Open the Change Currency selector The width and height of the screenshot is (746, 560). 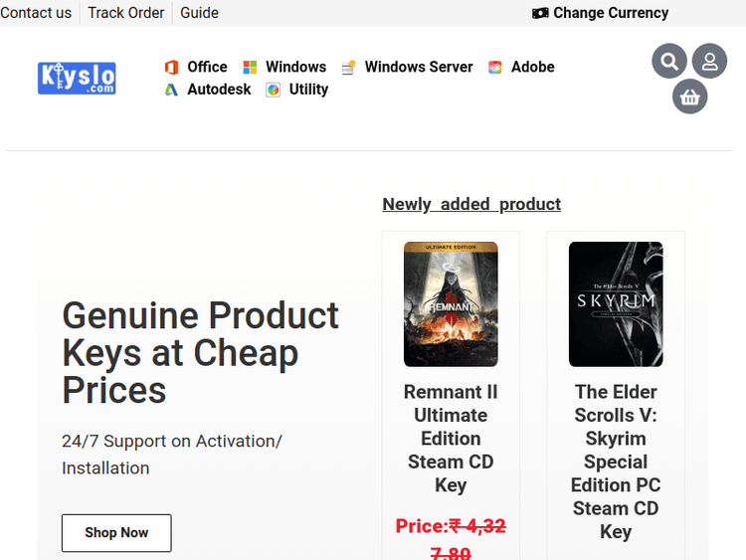601,13
